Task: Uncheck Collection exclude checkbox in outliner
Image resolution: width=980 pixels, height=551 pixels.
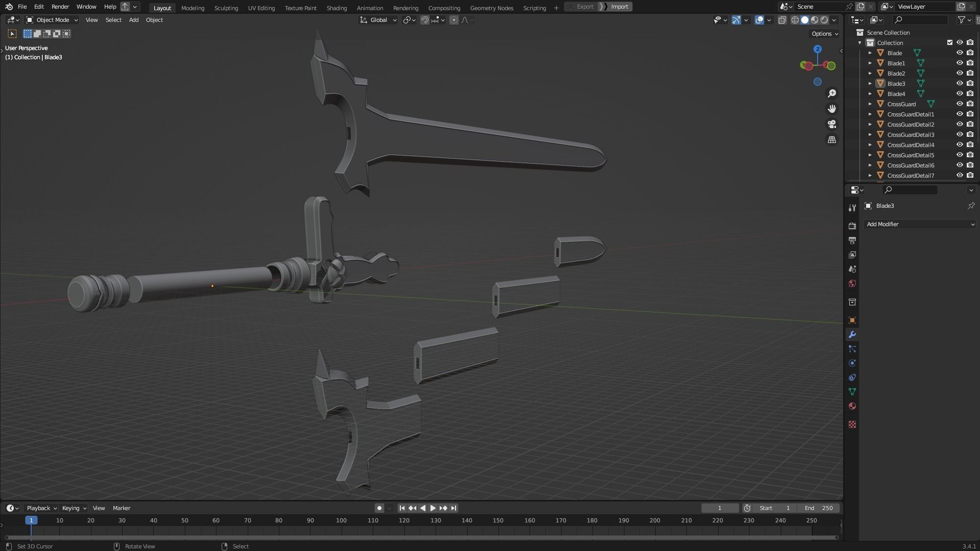Action: point(950,42)
